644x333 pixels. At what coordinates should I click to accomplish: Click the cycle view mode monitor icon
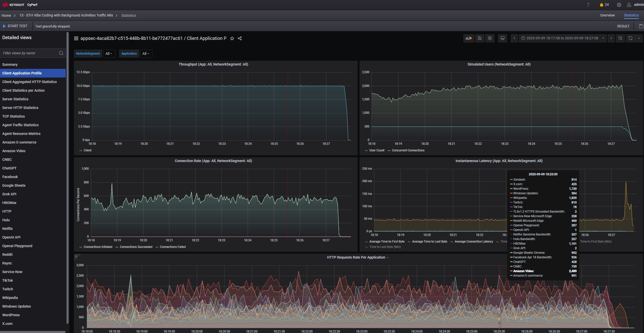click(502, 38)
